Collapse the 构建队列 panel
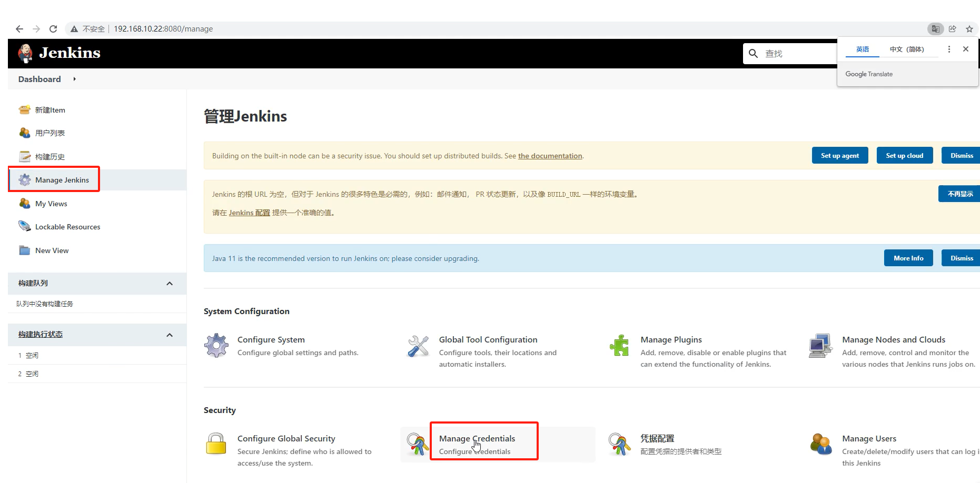 pyautogui.click(x=170, y=284)
